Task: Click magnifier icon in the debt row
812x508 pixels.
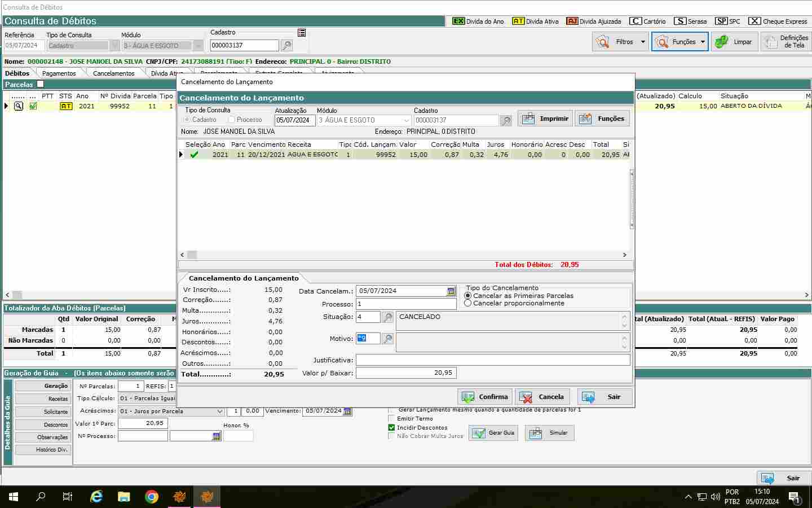Action: pos(19,106)
